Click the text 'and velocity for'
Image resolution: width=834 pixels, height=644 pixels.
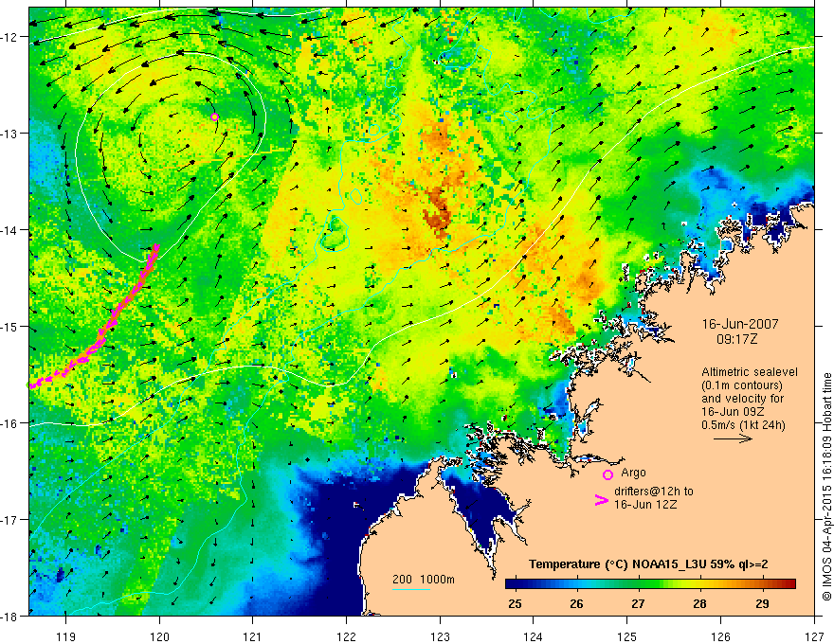point(742,398)
